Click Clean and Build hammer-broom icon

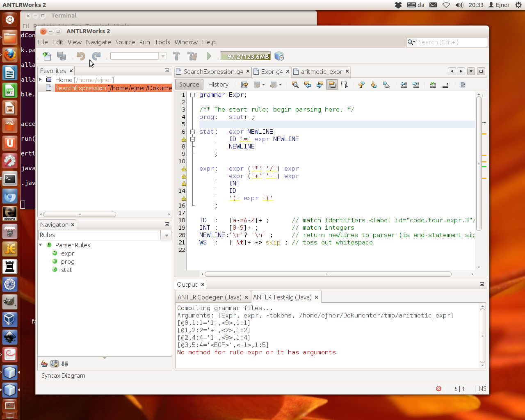pos(192,56)
